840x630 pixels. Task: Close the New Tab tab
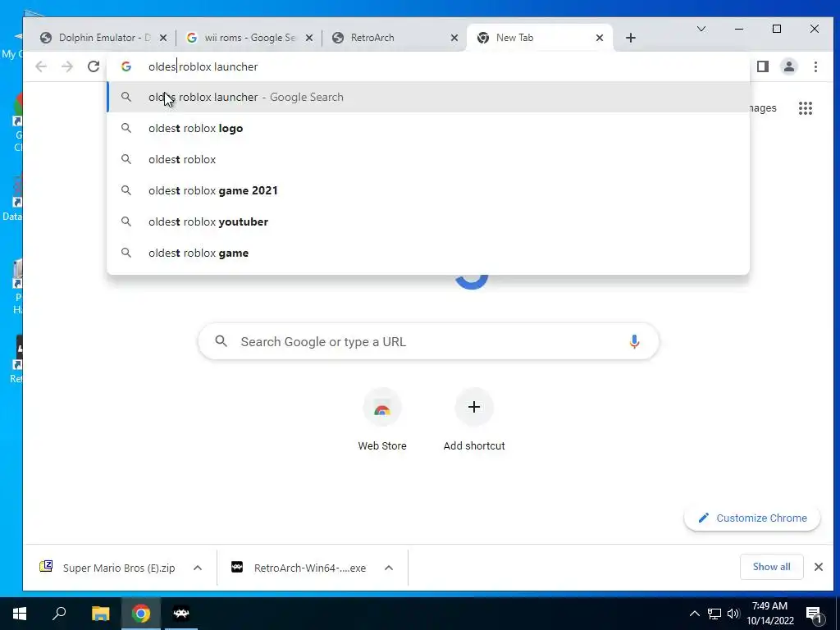point(600,38)
